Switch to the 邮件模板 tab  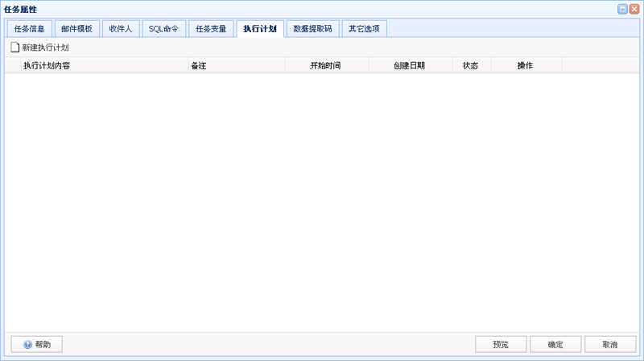[76, 29]
